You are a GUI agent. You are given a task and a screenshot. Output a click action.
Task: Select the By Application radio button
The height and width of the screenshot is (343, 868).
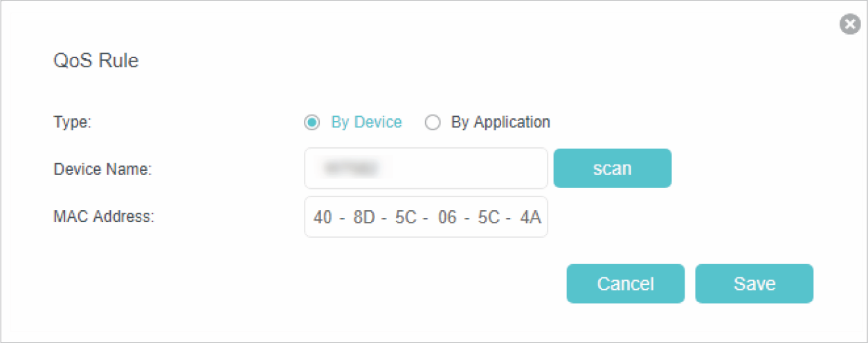[x=433, y=123]
